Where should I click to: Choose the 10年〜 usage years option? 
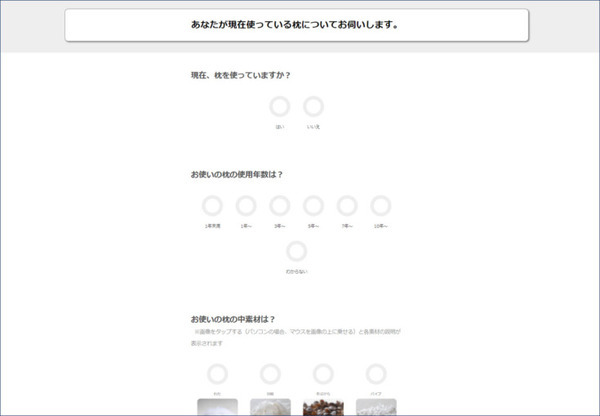coord(381,206)
